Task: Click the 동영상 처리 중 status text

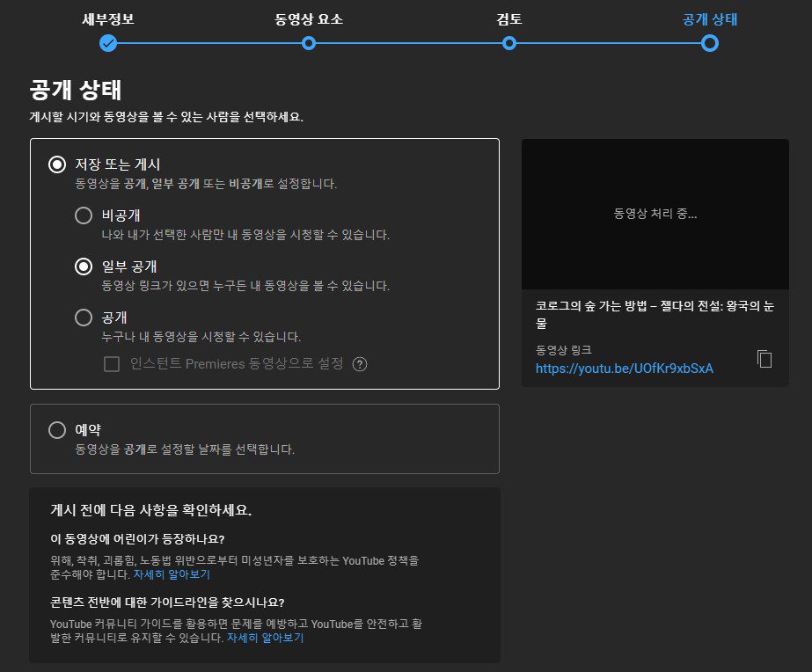Action: pyautogui.click(x=655, y=214)
